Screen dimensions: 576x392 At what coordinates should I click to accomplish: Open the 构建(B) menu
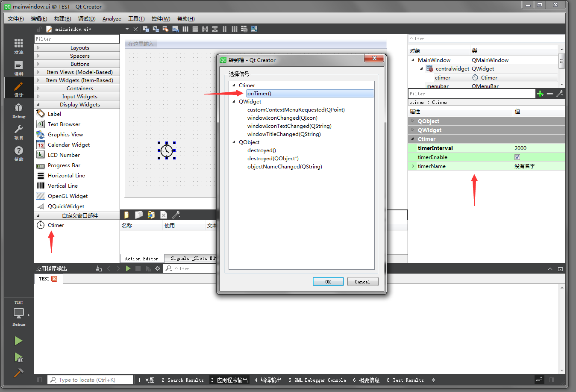click(62, 19)
